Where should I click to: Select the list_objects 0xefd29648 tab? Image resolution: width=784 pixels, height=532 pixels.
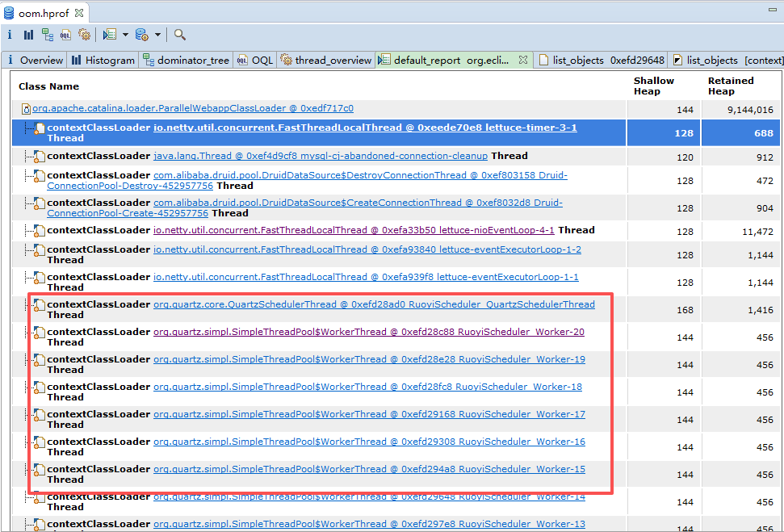click(602, 60)
